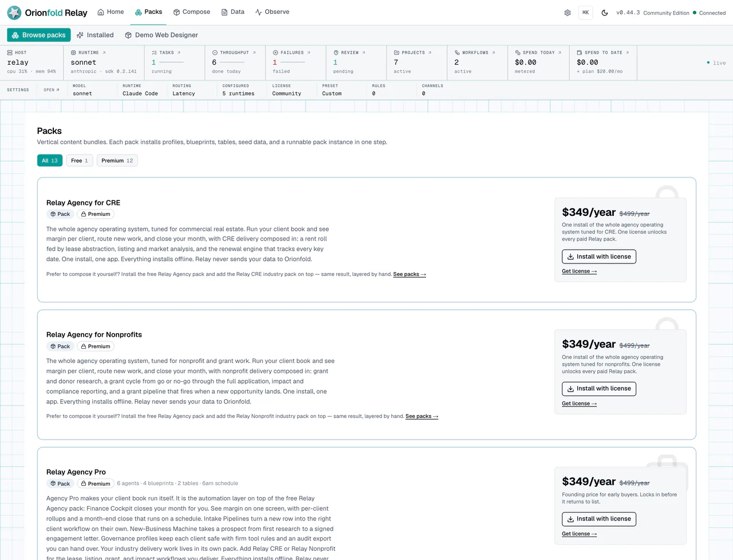
Task: Open the Failures stat tile arrow
Action: click(x=309, y=53)
